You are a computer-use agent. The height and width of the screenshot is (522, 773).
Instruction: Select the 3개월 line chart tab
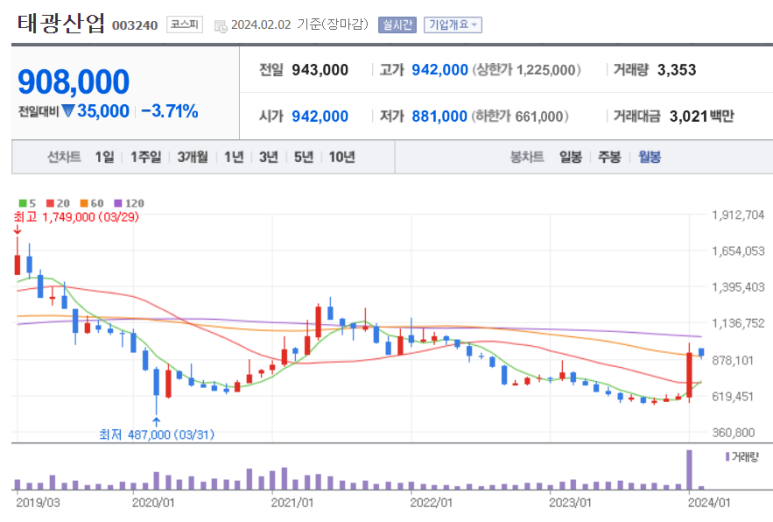(192, 157)
